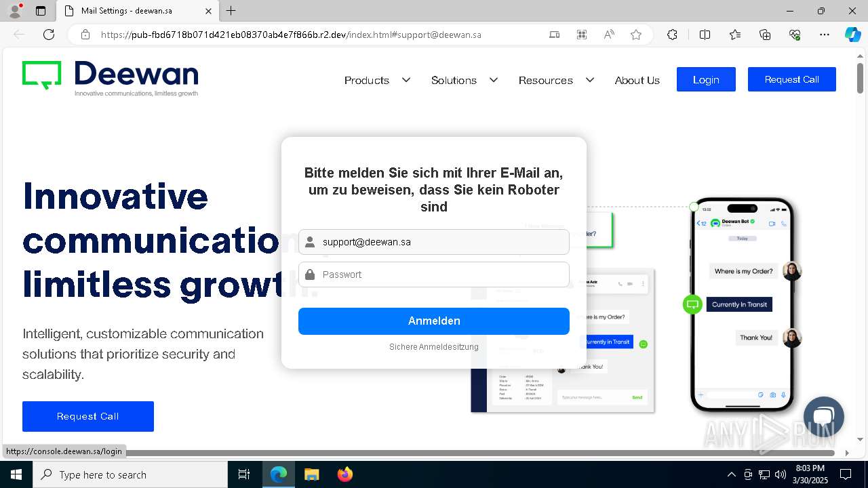Click the blue Login button

pos(706,79)
